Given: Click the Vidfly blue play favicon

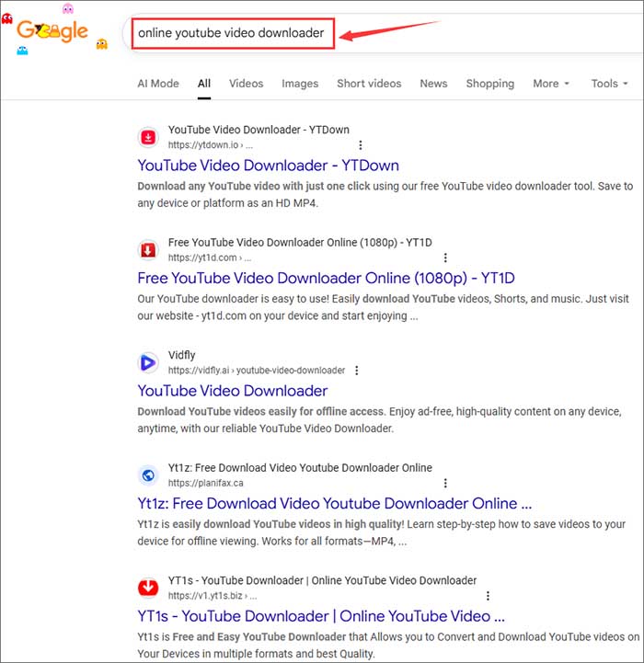Looking at the screenshot, I should pyautogui.click(x=148, y=363).
